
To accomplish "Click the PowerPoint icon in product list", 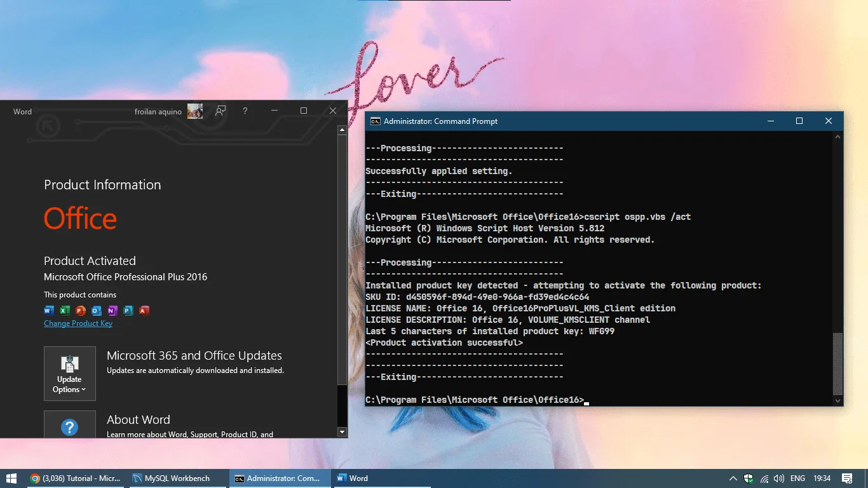I will pos(81,311).
